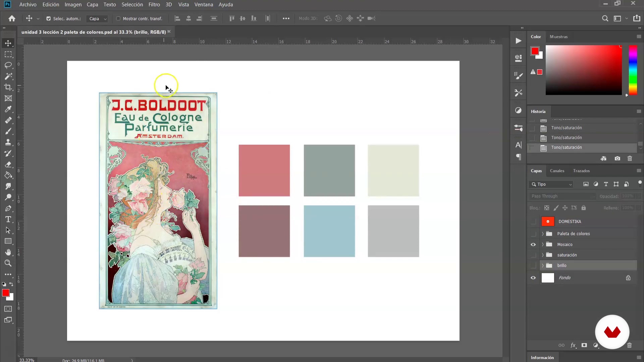
Task: Select the Rectangular Marquee tool
Action: pyautogui.click(x=8, y=54)
